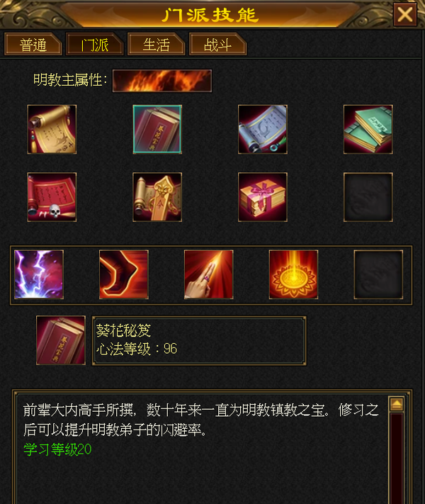This screenshot has height=504, width=425.
Task: Select the flaming foot kick skill
Action: pyautogui.click(x=124, y=274)
